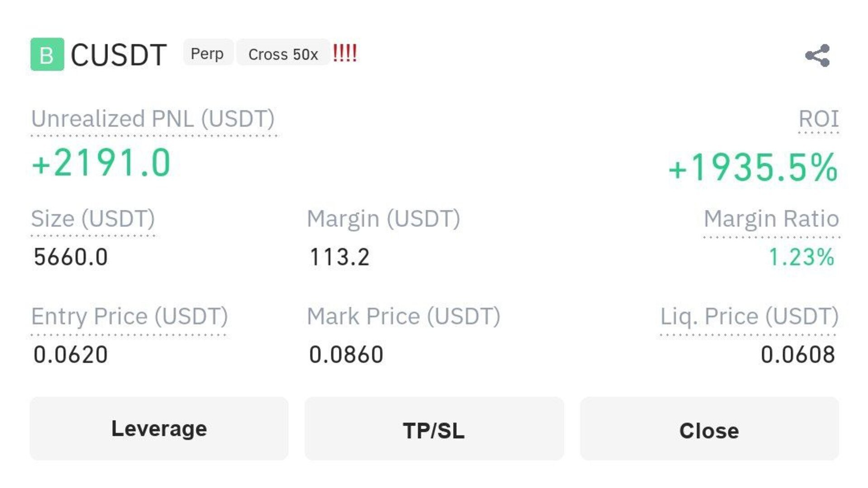Click the +2191.0 unrealized PNL value
The width and height of the screenshot is (868, 488).
tap(101, 163)
